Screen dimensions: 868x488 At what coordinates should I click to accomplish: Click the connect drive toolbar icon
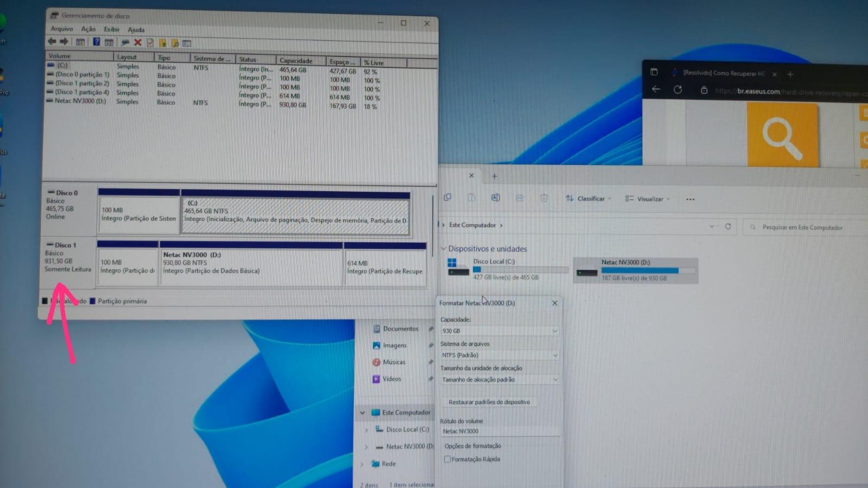point(125,42)
